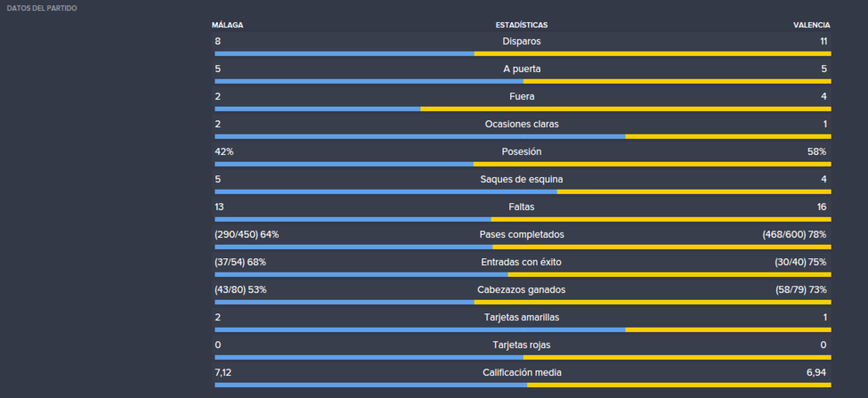Click Valencia's (468/600) 78% value
The width and height of the screenshot is (868, 398).
[x=794, y=235]
